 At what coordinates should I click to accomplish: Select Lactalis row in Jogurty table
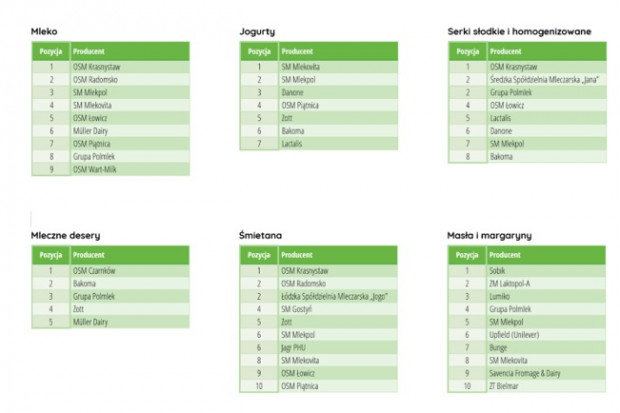point(319,144)
